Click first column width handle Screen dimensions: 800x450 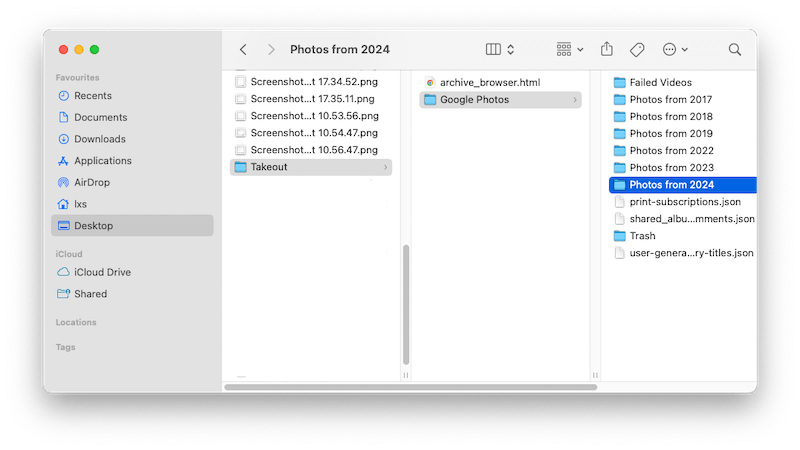[x=406, y=376]
